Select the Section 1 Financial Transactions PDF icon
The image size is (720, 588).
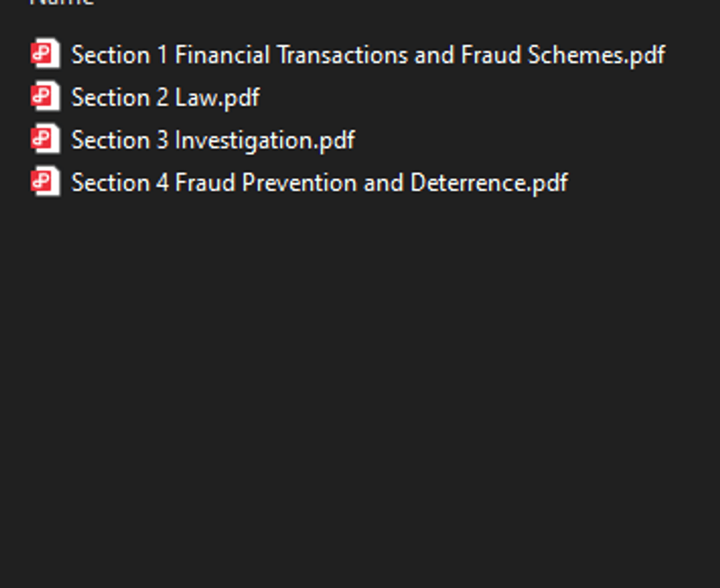pos(46,54)
